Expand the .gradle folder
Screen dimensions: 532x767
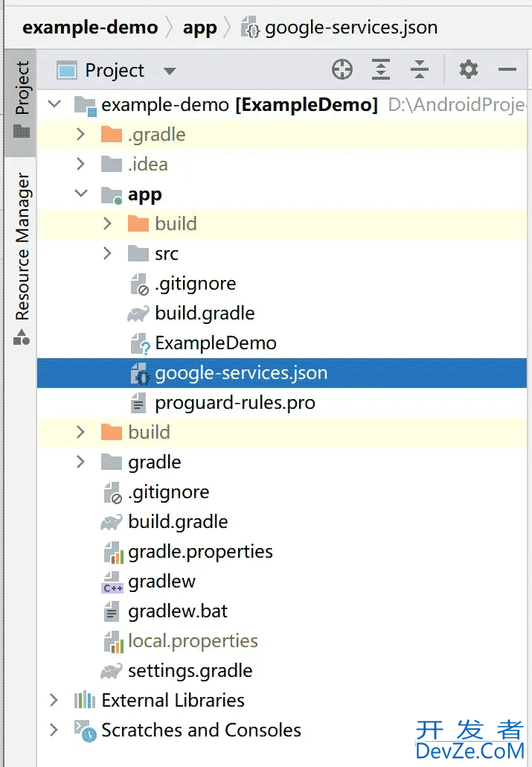tap(80, 134)
